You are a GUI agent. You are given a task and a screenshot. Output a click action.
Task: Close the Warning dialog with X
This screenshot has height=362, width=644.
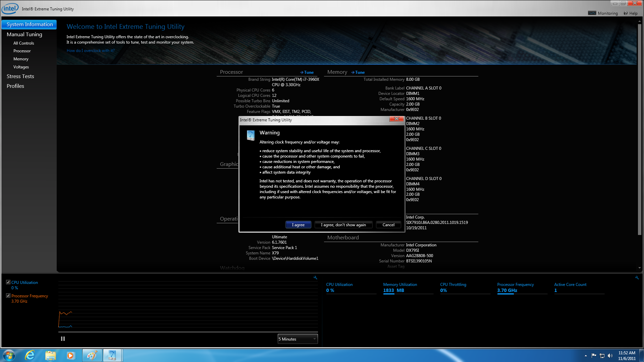pos(396,119)
